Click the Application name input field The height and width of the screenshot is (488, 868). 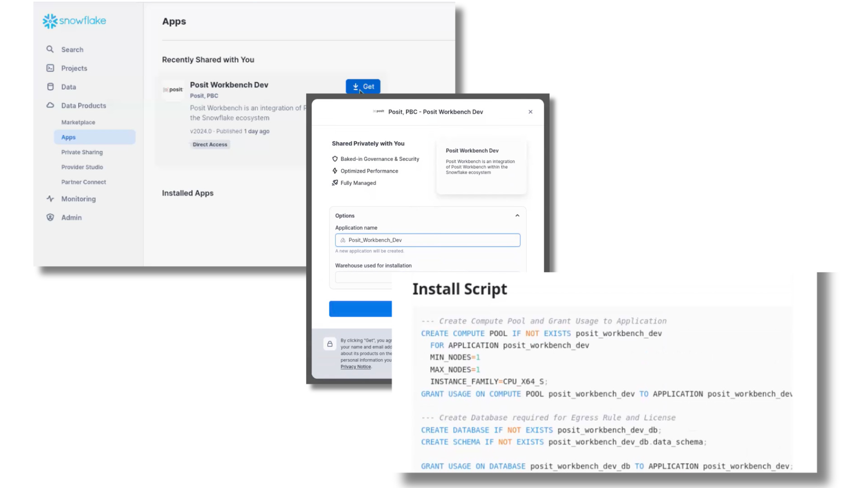[x=428, y=240]
